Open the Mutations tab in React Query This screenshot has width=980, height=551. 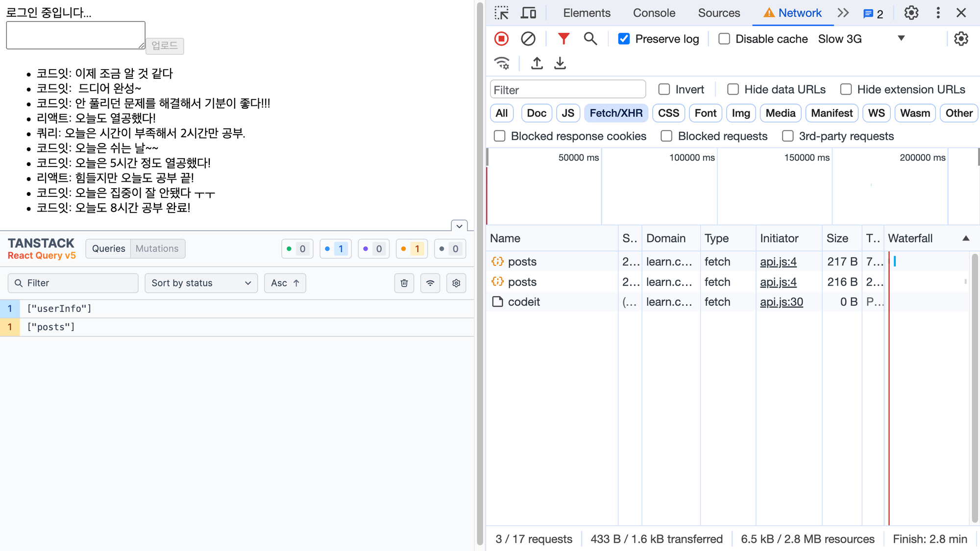click(x=157, y=248)
